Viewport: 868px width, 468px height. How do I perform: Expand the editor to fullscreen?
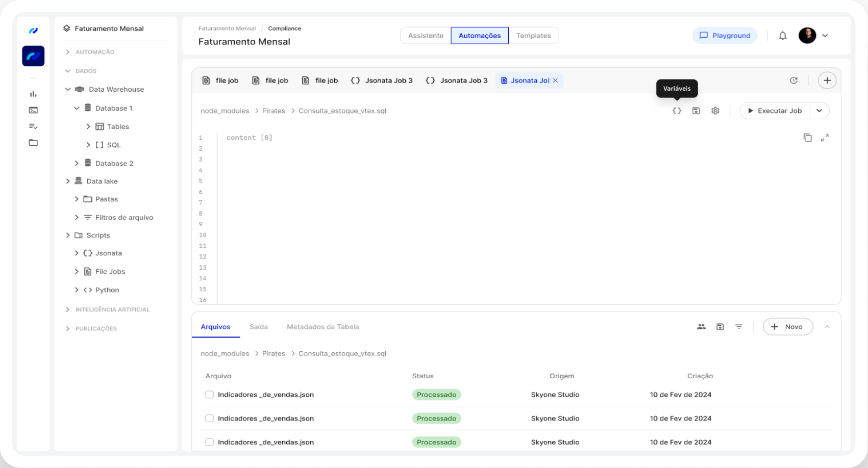tap(825, 138)
